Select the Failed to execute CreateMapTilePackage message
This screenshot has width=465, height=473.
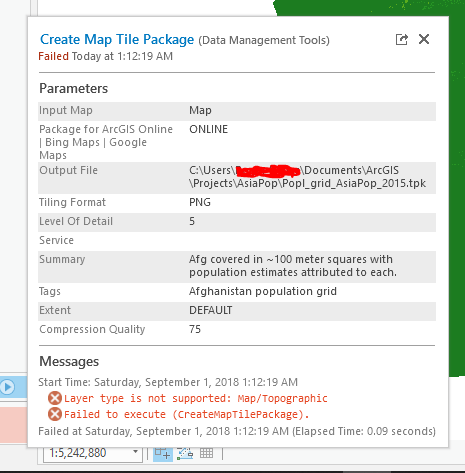[187, 414]
